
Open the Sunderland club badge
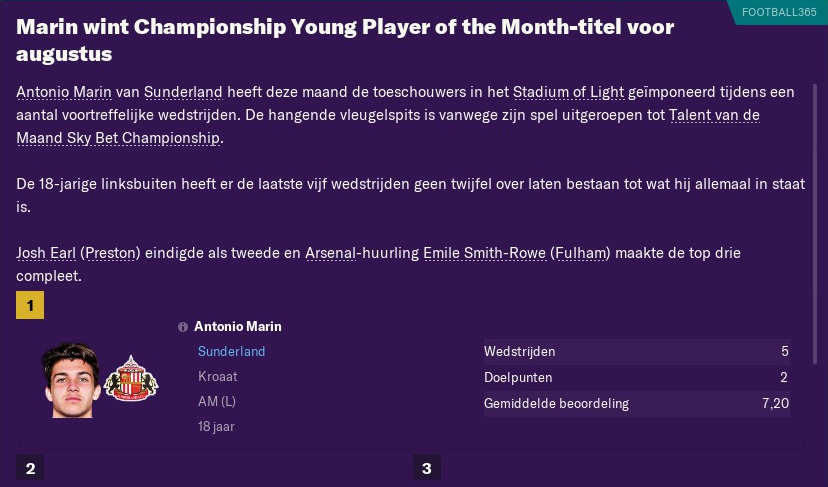pyautogui.click(x=131, y=378)
